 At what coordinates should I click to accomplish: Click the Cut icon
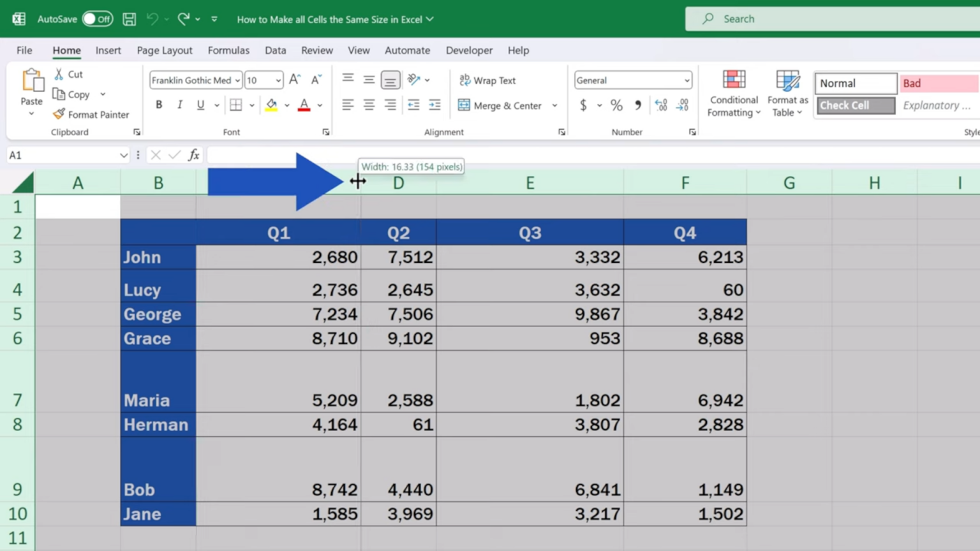[x=67, y=74]
